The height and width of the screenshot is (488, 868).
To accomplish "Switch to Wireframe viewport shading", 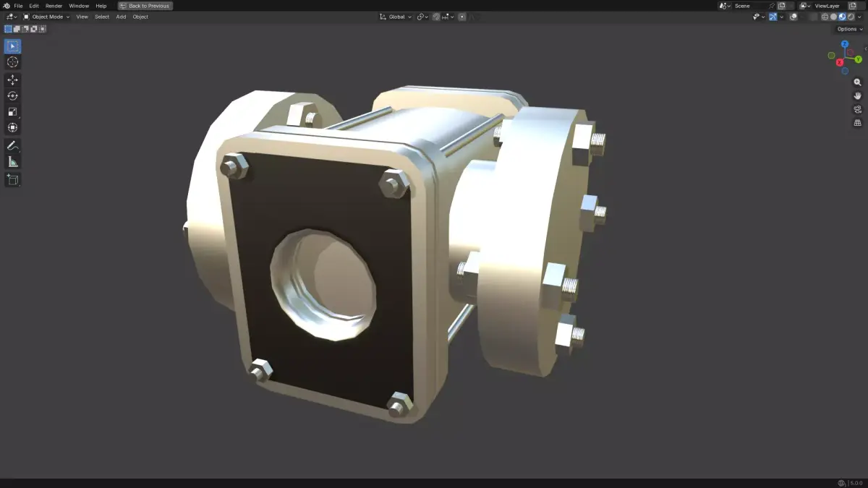I will coord(825,17).
